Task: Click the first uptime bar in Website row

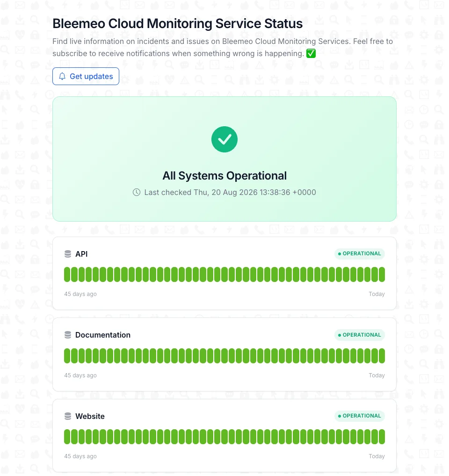Action: point(67,438)
